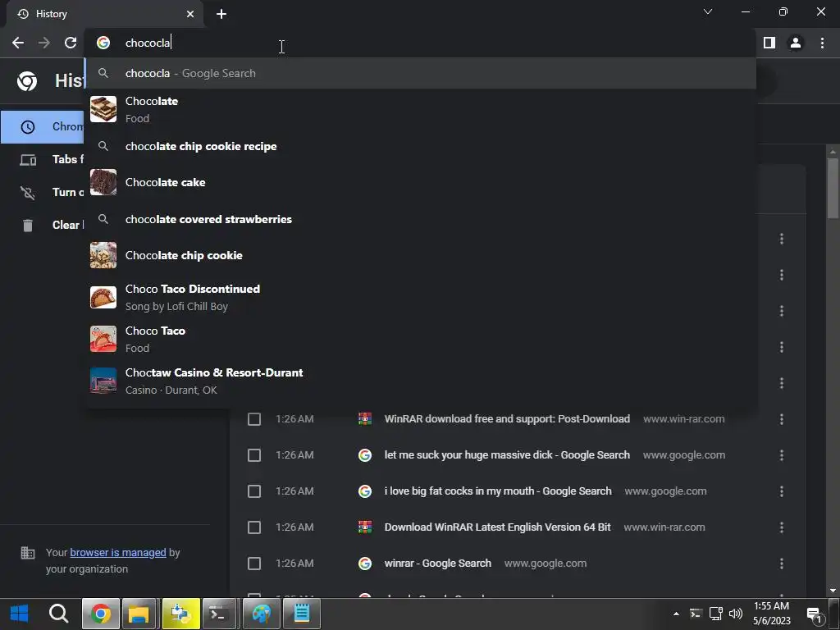Open the notification center icon
The image size is (840, 630).
[815, 615]
